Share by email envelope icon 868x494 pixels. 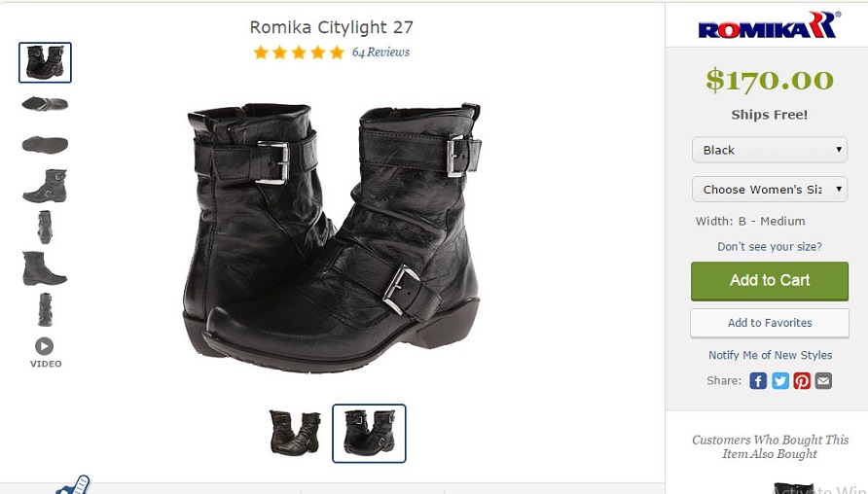click(823, 380)
